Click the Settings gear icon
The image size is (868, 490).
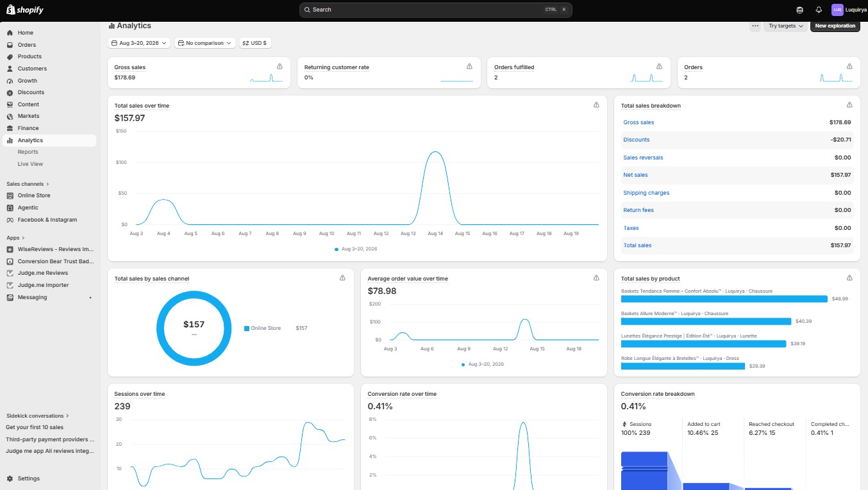tap(10, 478)
